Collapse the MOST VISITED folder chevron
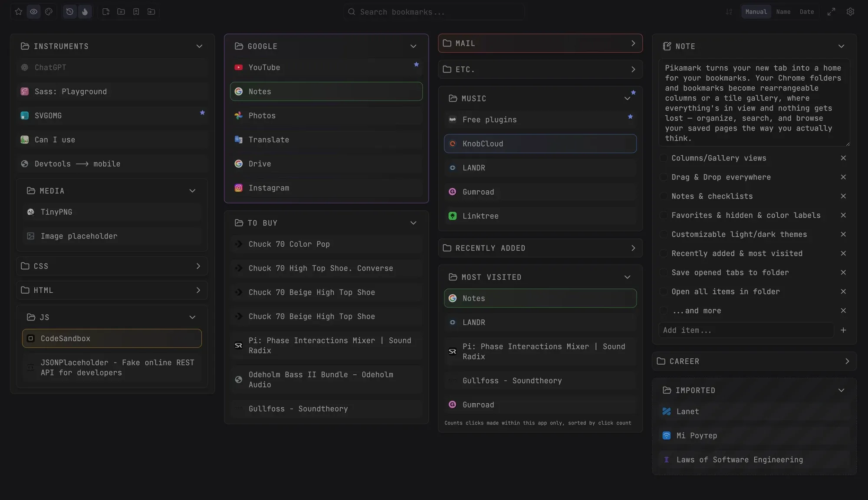 coord(627,277)
